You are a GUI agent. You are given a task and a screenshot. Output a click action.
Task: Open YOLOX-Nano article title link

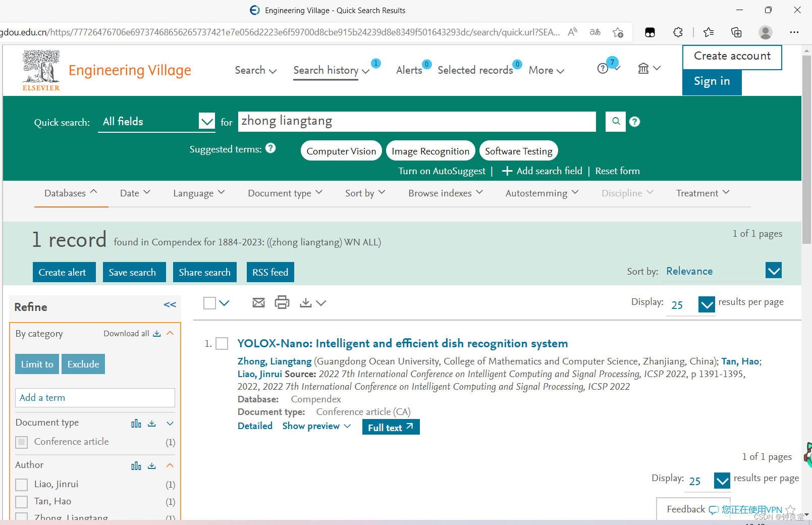[x=403, y=344]
